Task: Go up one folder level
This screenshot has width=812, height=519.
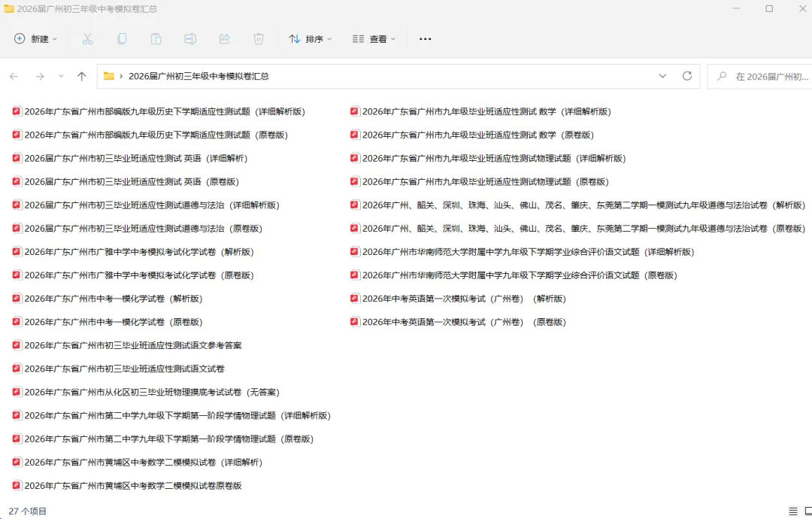Action: [x=82, y=76]
